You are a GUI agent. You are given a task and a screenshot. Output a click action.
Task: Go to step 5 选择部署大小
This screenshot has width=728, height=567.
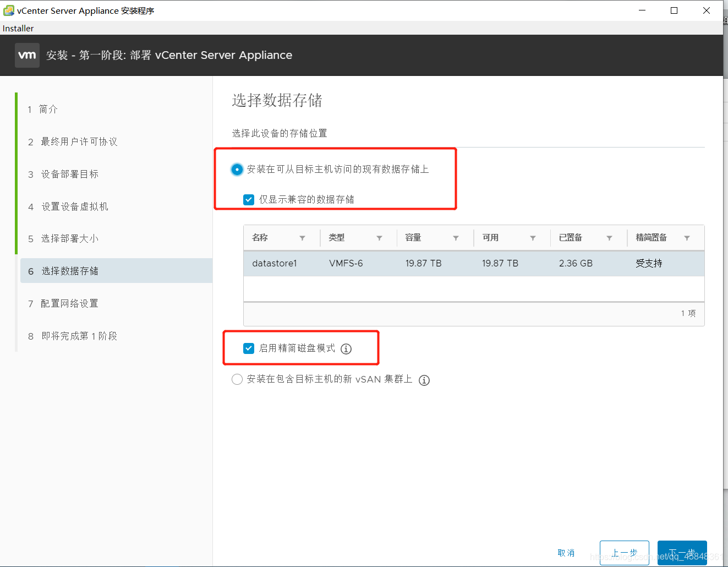pyautogui.click(x=63, y=238)
